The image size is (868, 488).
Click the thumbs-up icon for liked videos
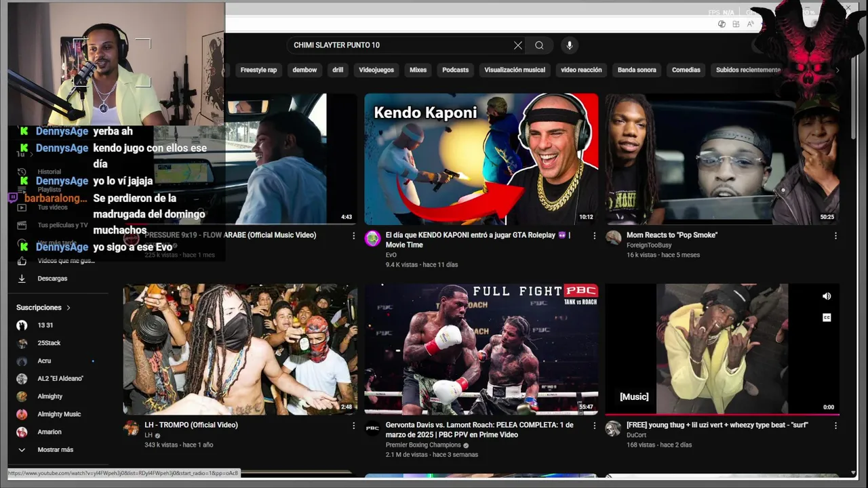[x=22, y=261]
